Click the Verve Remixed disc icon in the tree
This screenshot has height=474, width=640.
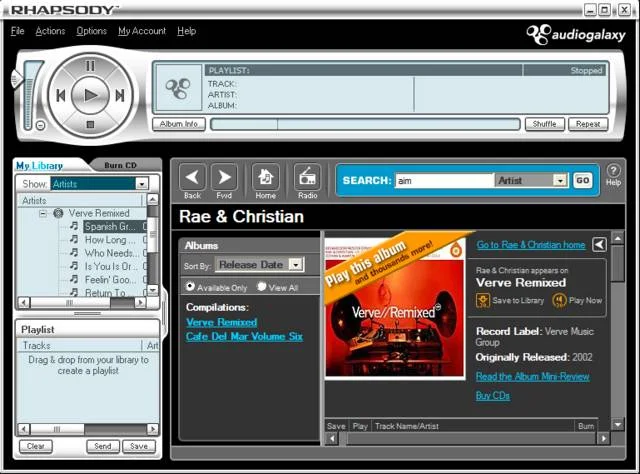[58, 213]
